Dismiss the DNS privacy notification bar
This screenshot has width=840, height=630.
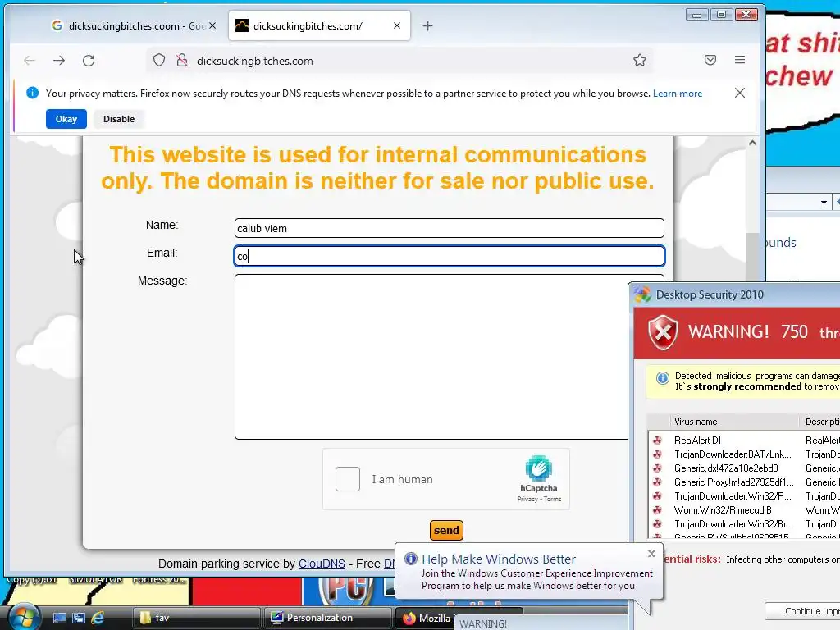[740, 93]
